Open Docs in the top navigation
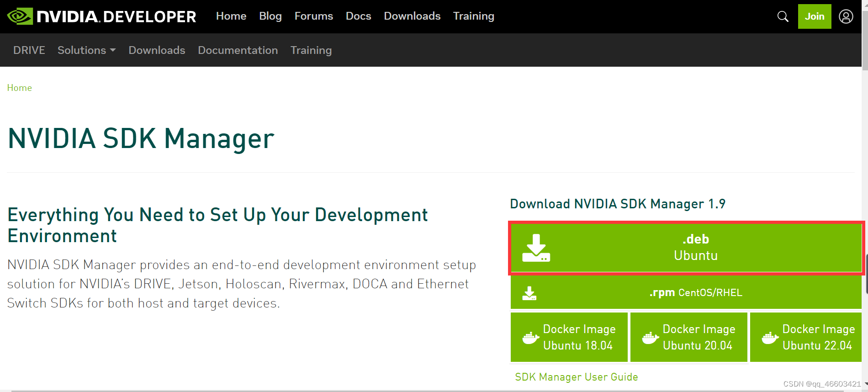This screenshot has height=392, width=868. (359, 16)
